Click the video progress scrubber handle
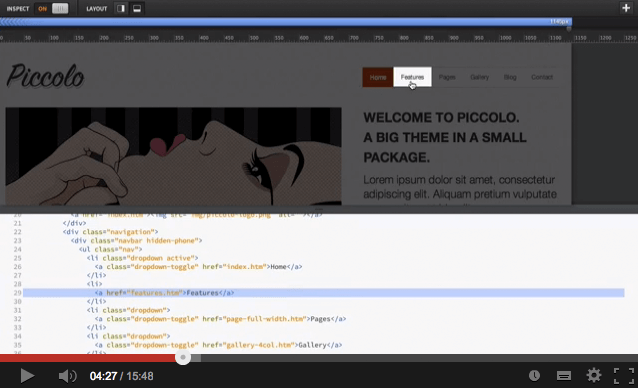Image resolution: width=638 pixels, height=388 pixels. [183, 357]
